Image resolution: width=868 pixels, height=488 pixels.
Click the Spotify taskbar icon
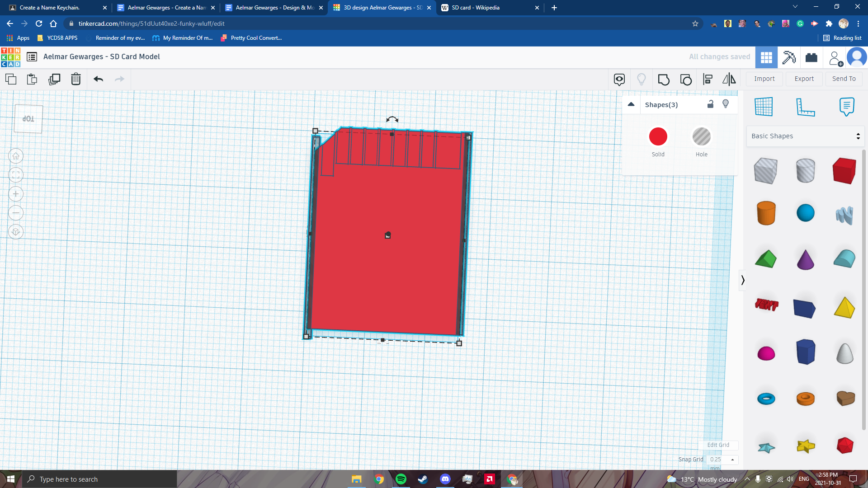(401, 479)
